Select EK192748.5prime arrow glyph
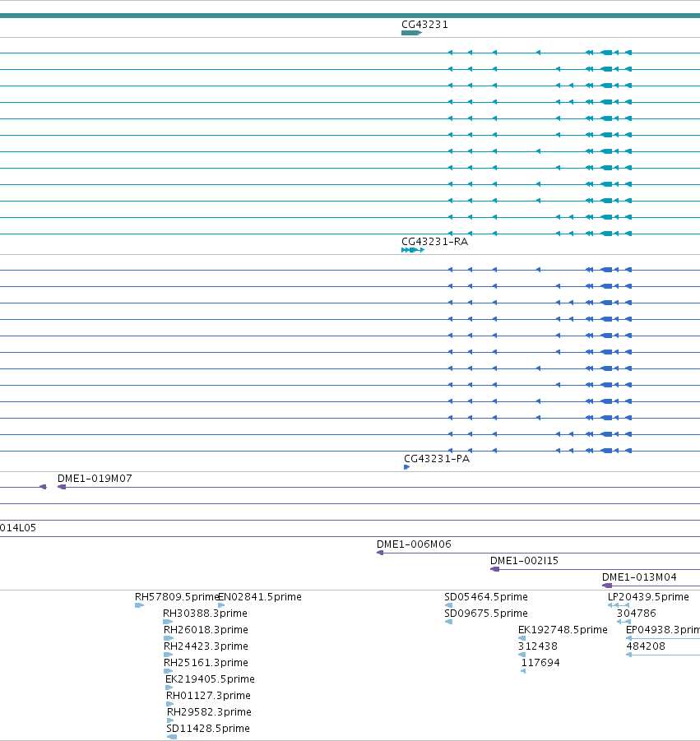700x741 pixels. click(522, 638)
